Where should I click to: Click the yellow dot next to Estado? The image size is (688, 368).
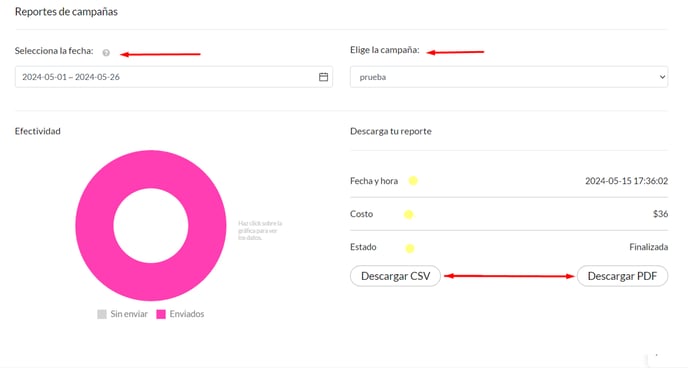coord(409,248)
